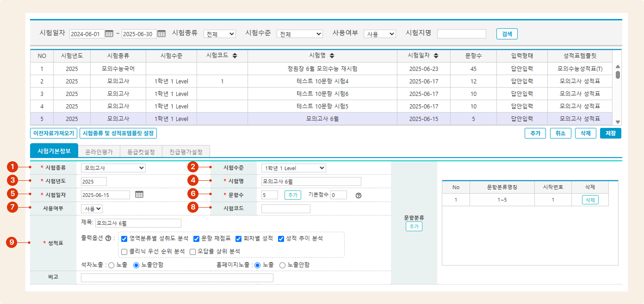The height and width of the screenshot is (304, 644).
Task: Click help icon next to 기본점수 field
Action: pos(358,196)
